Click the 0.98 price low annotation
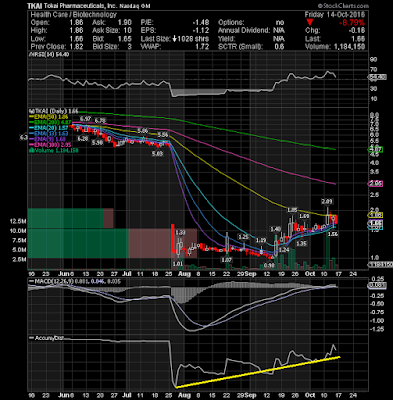This screenshot has height=400, width=393. click(269, 265)
